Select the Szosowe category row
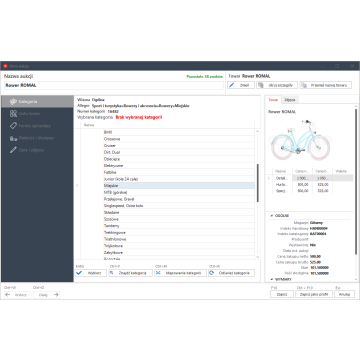The width and height of the screenshot is (360, 360). click(x=179, y=219)
